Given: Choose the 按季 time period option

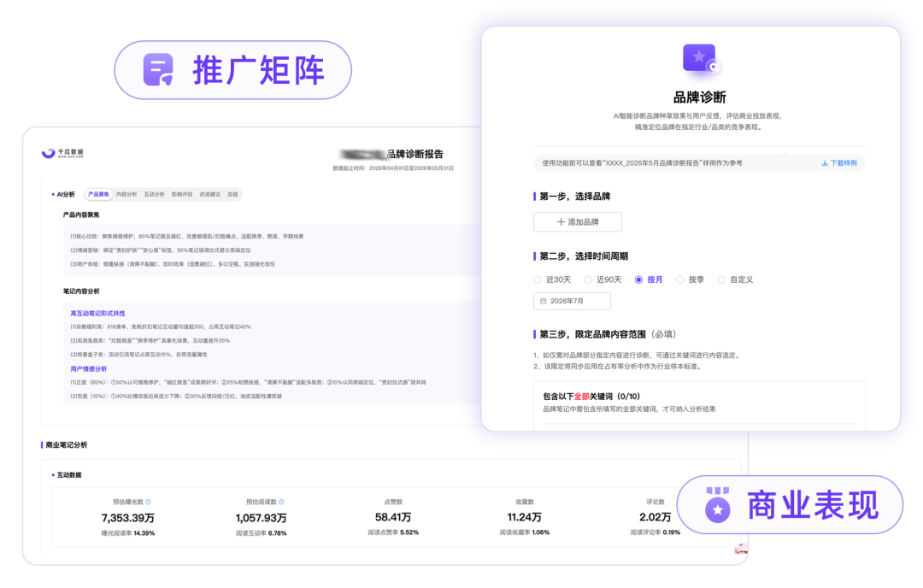Looking at the screenshot, I should point(690,279).
